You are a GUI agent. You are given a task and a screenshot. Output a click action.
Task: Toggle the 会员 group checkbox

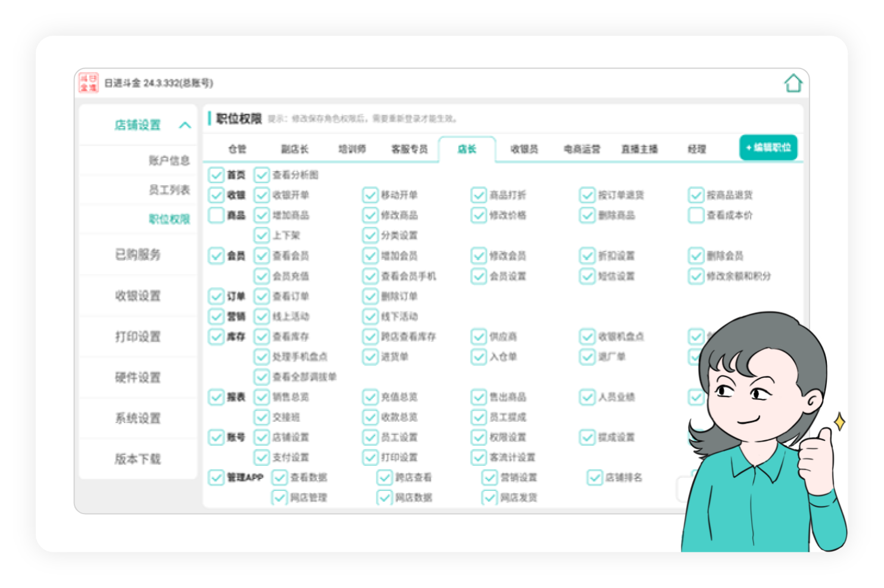point(216,256)
